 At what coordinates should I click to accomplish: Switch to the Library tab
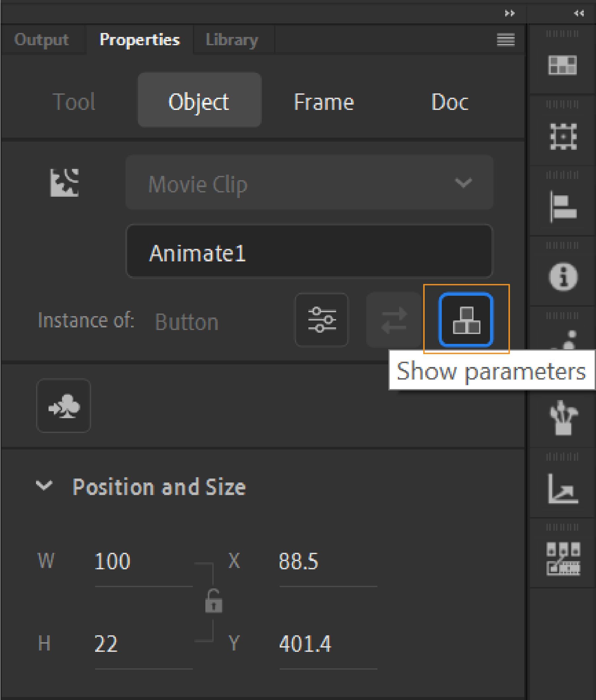click(232, 40)
